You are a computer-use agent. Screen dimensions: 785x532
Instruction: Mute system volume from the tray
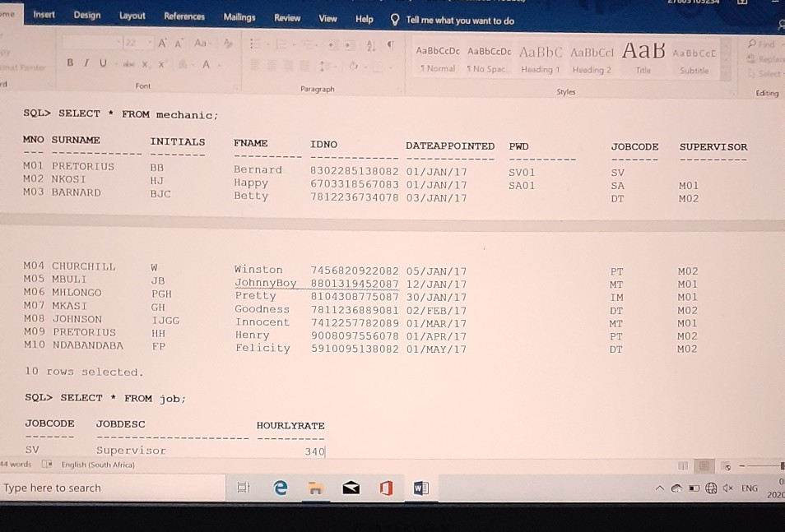728,488
